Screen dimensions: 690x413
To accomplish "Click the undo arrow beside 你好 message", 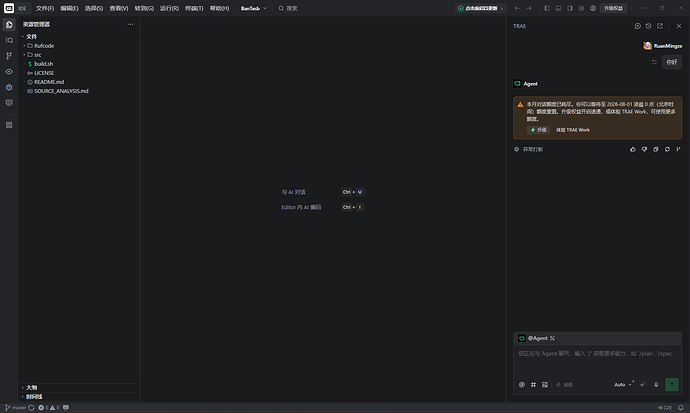I will (654, 62).
